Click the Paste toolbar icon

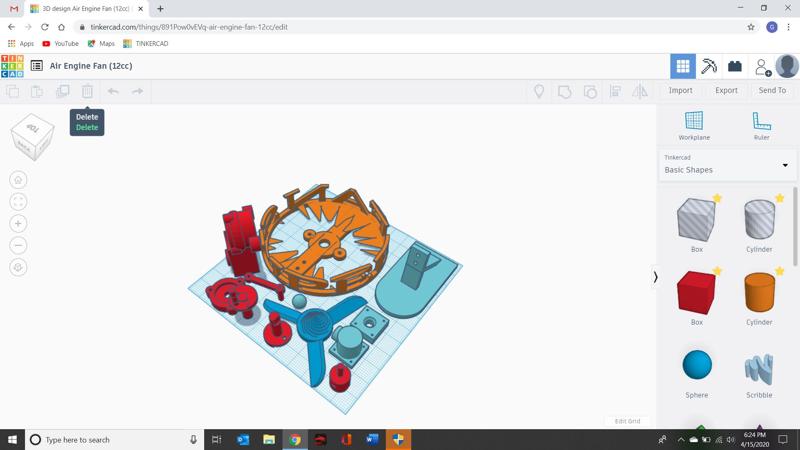click(37, 91)
